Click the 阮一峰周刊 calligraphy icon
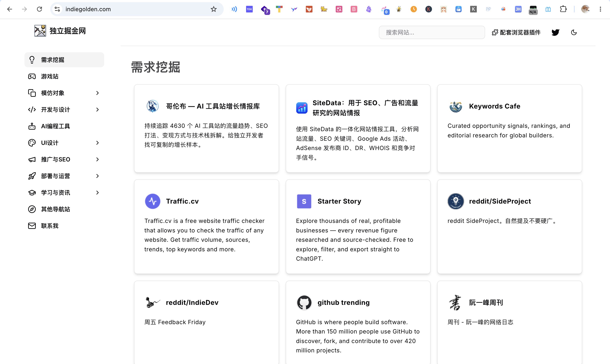 click(455, 302)
